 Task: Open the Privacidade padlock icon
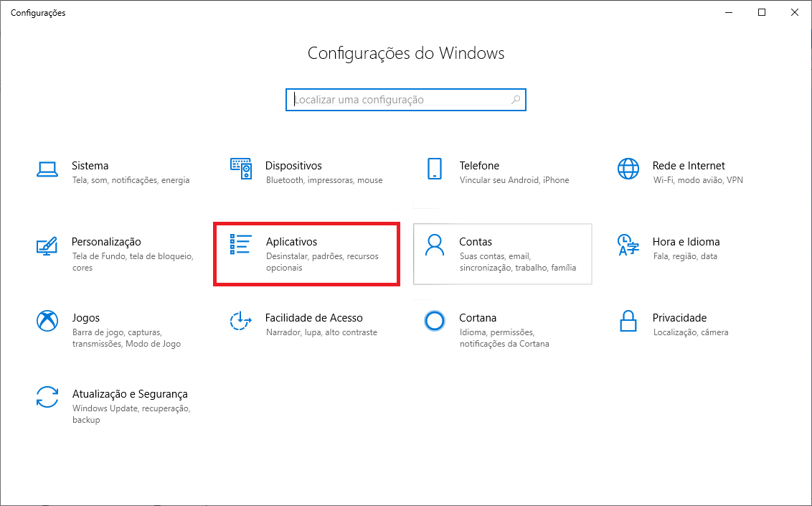[x=628, y=321]
